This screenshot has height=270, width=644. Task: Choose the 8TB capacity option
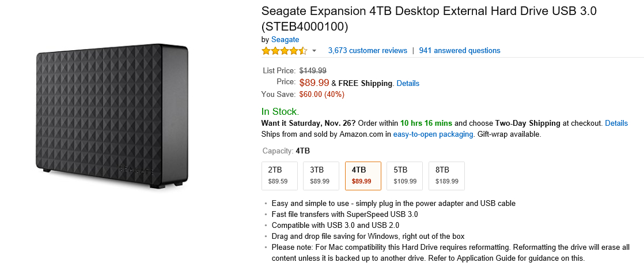click(446, 175)
